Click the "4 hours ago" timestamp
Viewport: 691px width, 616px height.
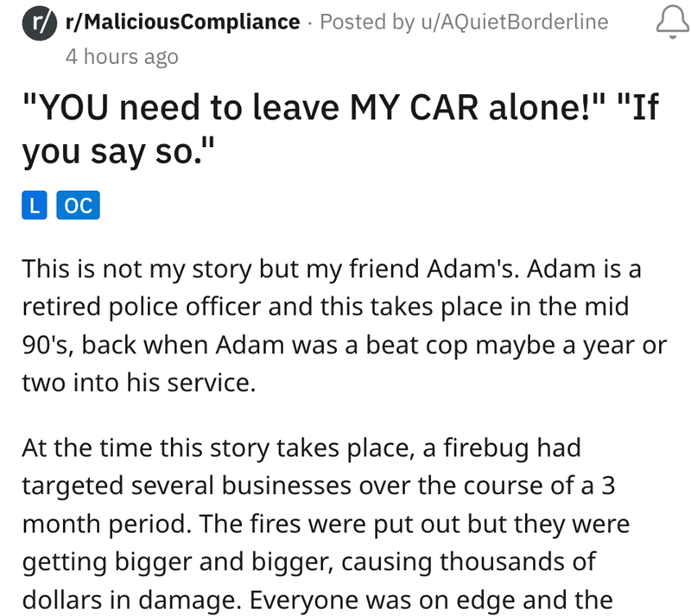pyautogui.click(x=122, y=57)
